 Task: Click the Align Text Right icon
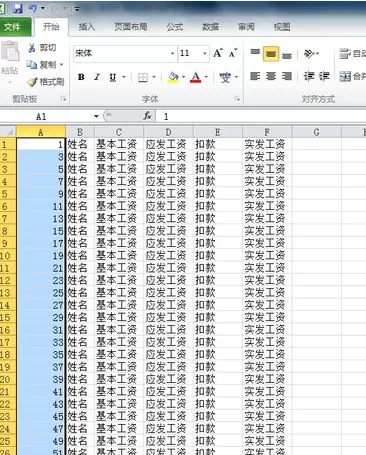(287, 77)
